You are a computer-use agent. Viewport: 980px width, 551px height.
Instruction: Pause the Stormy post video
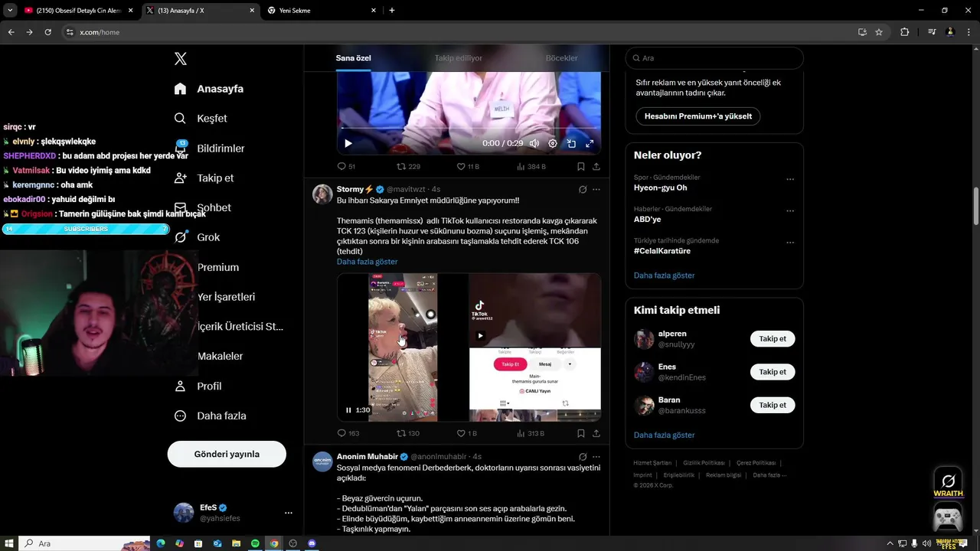point(348,410)
